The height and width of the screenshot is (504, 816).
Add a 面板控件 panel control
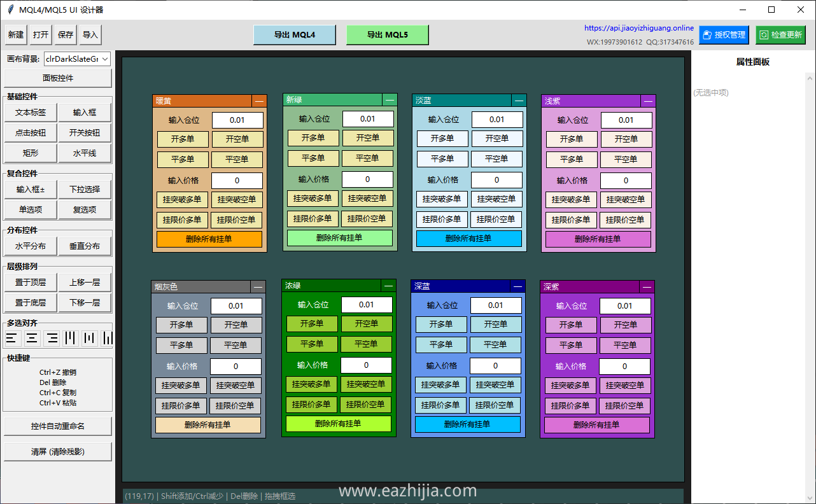click(58, 78)
